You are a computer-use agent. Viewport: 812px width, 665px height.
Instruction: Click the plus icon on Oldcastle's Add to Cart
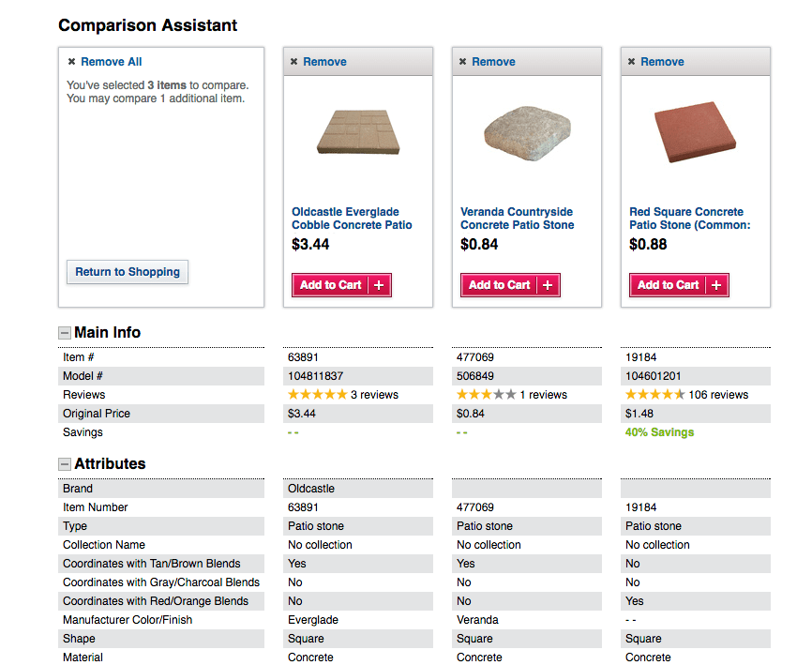[379, 285]
